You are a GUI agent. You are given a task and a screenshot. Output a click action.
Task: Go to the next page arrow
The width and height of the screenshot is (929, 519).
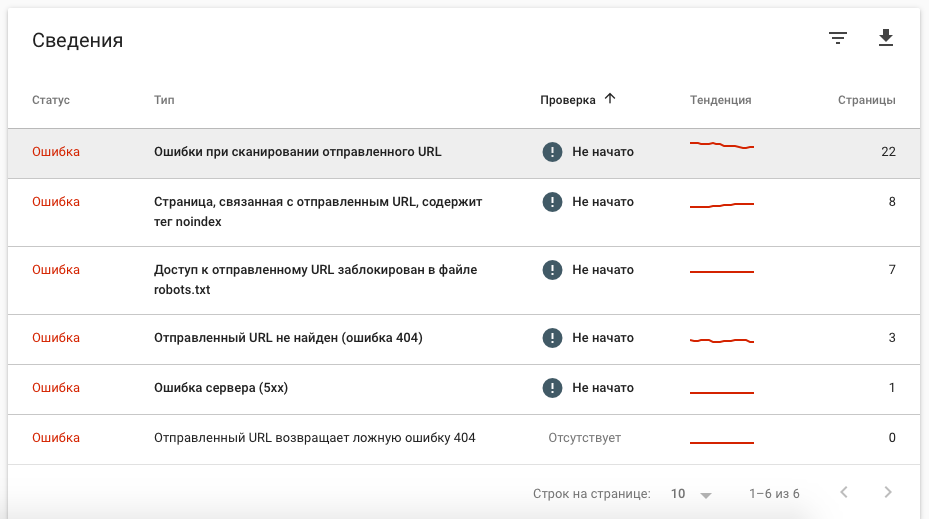click(x=887, y=493)
